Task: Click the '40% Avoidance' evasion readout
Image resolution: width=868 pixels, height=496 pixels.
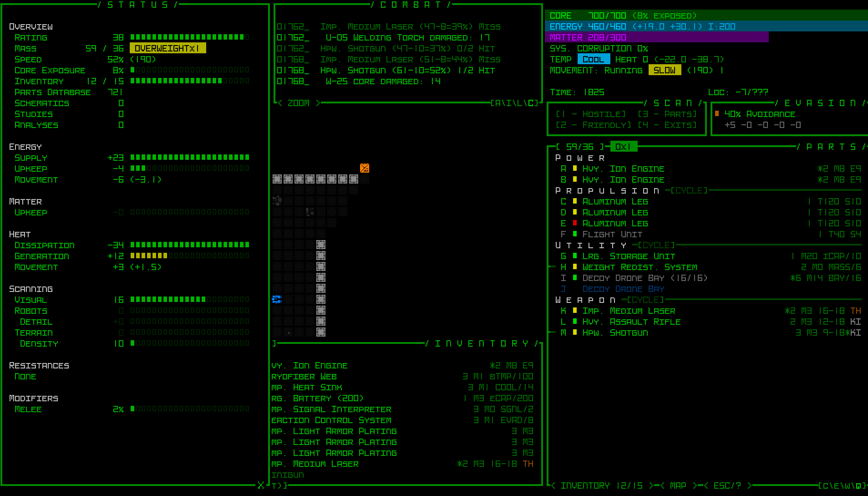Action: click(x=760, y=114)
